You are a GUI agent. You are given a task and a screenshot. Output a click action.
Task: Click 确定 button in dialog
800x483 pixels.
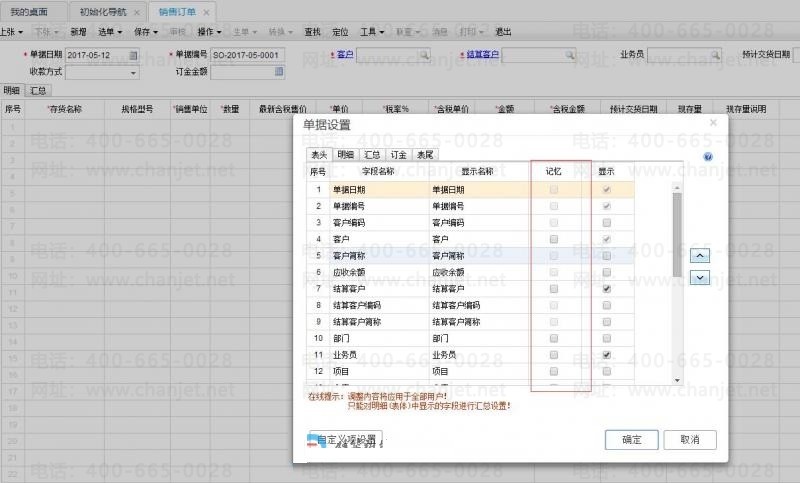click(x=632, y=440)
